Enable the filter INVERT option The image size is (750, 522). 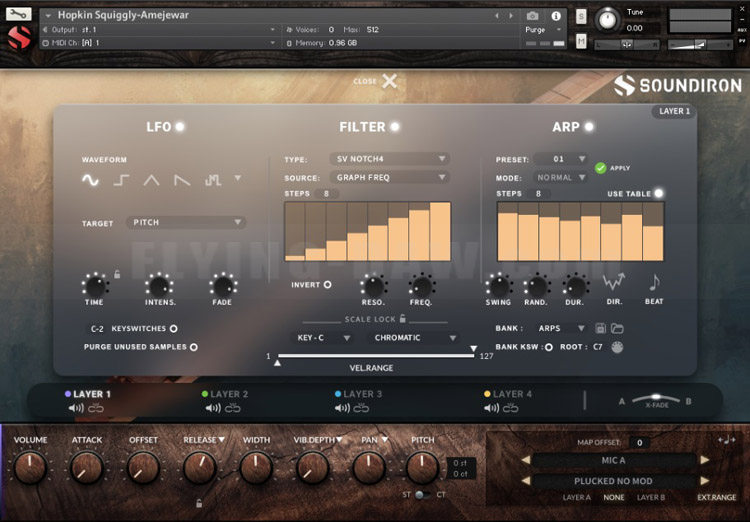[x=328, y=285]
